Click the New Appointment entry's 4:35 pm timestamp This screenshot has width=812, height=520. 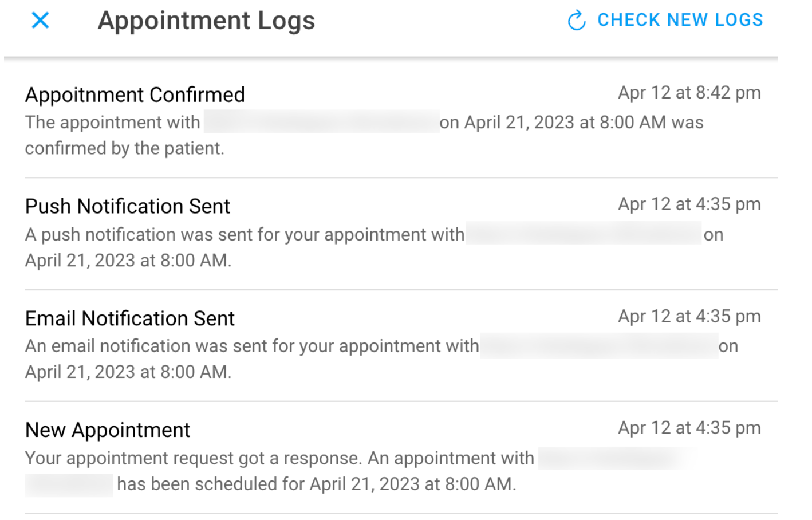point(689,428)
